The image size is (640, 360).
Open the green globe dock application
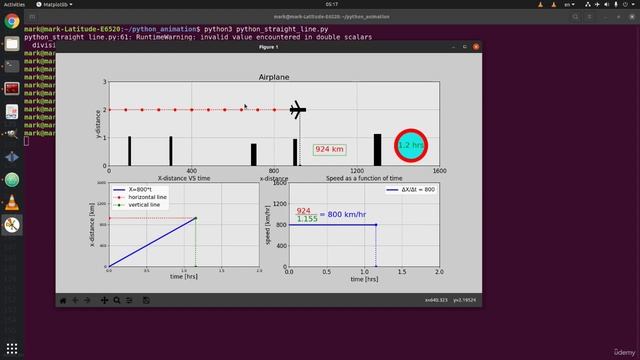point(12,180)
